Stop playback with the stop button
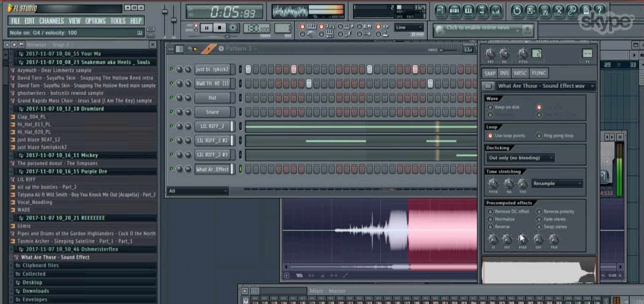The height and width of the screenshot is (304, 644). (219, 28)
